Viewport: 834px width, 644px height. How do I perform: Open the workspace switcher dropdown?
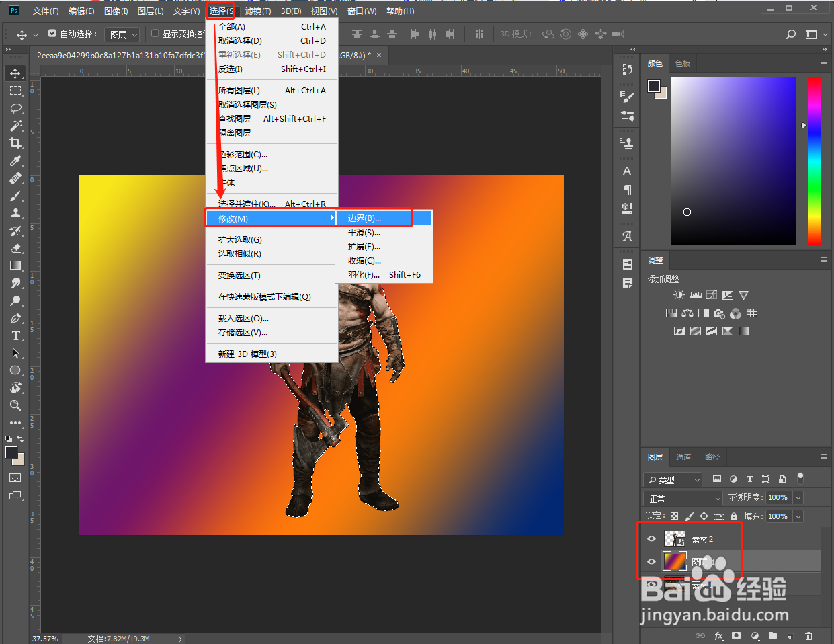[x=815, y=34]
